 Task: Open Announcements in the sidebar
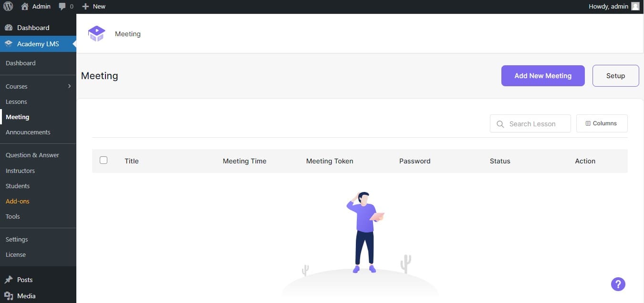[x=28, y=132]
